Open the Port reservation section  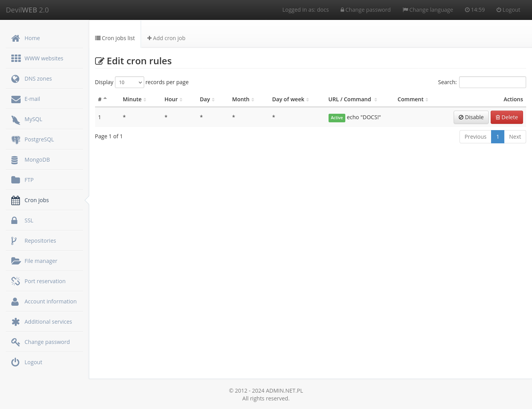pyautogui.click(x=45, y=281)
